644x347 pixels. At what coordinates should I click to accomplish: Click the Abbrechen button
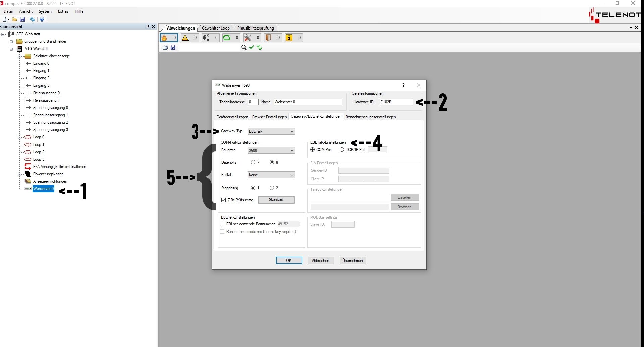[321, 261]
